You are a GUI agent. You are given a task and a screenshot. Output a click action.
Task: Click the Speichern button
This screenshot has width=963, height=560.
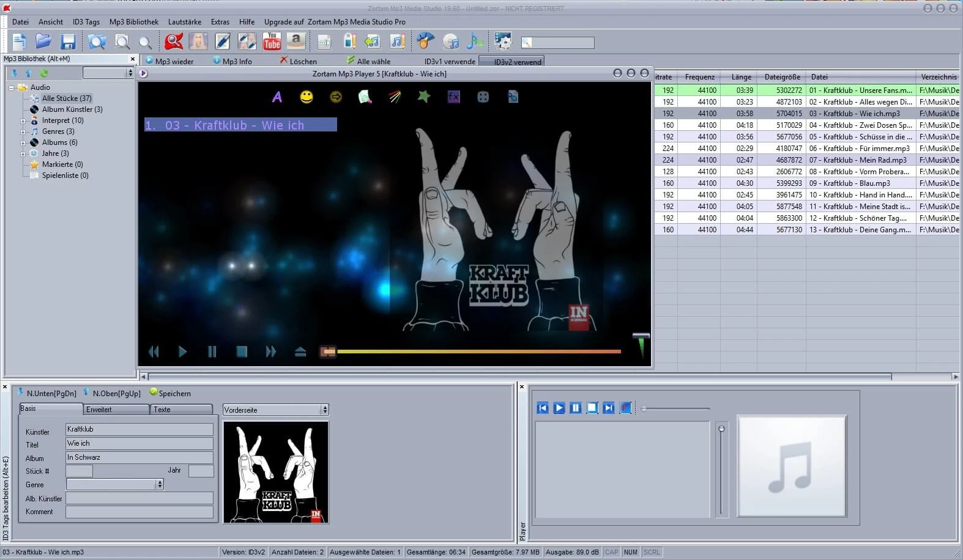(170, 394)
